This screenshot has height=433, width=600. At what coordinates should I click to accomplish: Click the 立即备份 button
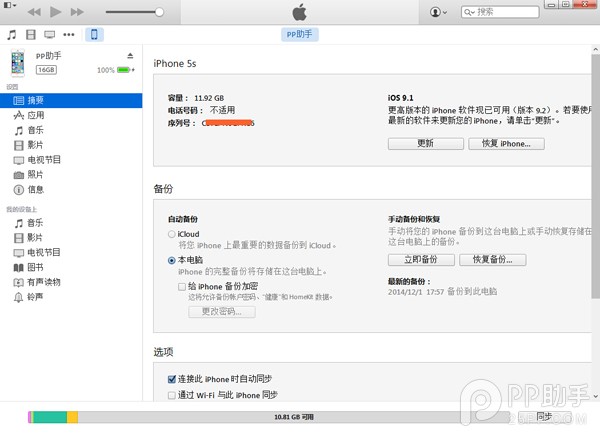click(x=420, y=260)
